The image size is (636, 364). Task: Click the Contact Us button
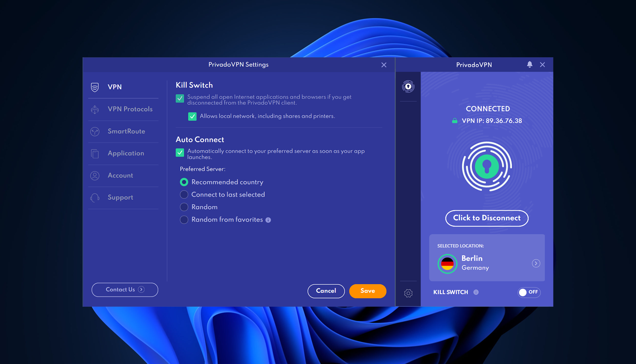pyautogui.click(x=125, y=290)
